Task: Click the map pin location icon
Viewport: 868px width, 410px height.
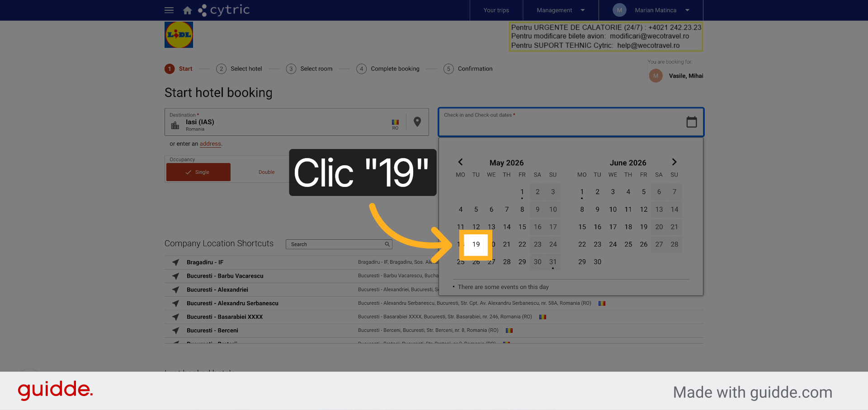Action: pyautogui.click(x=417, y=122)
